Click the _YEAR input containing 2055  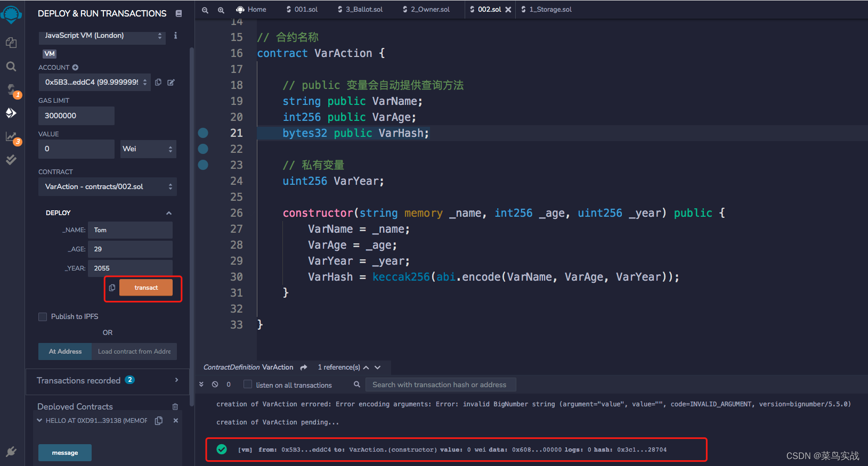130,268
